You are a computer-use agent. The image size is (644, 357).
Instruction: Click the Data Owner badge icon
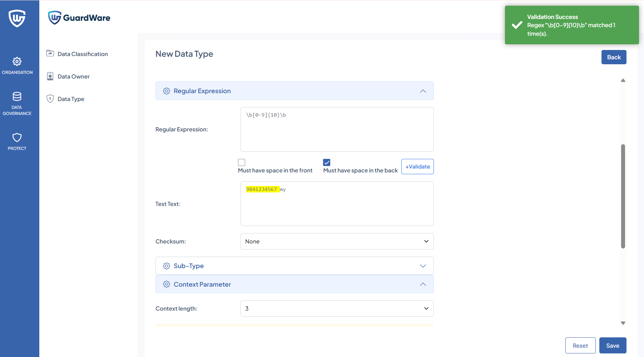50,76
